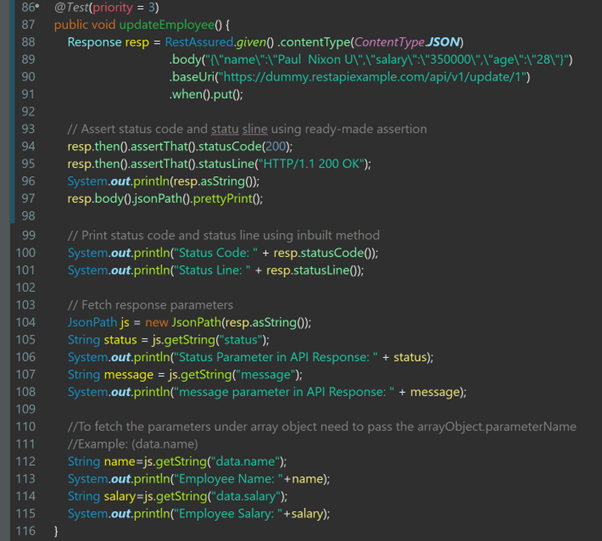The image size is (602, 541).
Task: Click the getString("message") call
Action: [239, 375]
